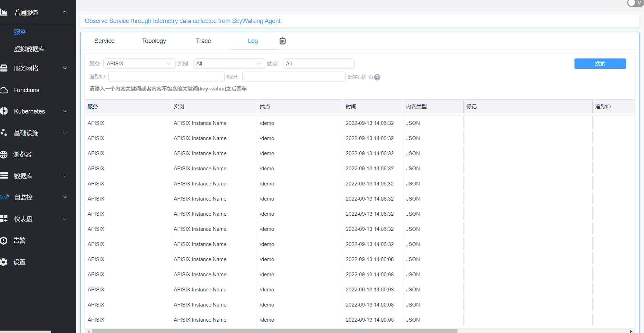
Task: Open Functions in the sidebar
Action: pyautogui.click(x=26, y=90)
